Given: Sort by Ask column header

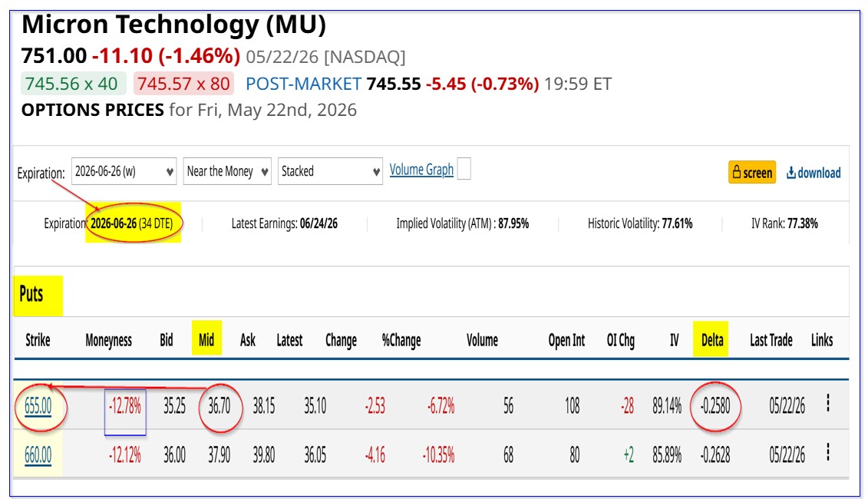Looking at the screenshot, I should coord(247,340).
